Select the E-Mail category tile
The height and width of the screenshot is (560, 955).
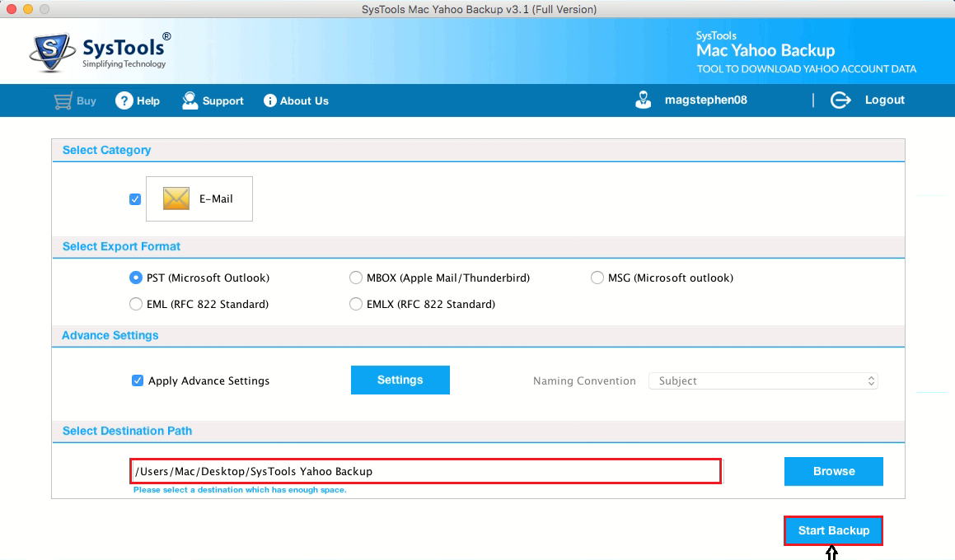[x=199, y=199]
